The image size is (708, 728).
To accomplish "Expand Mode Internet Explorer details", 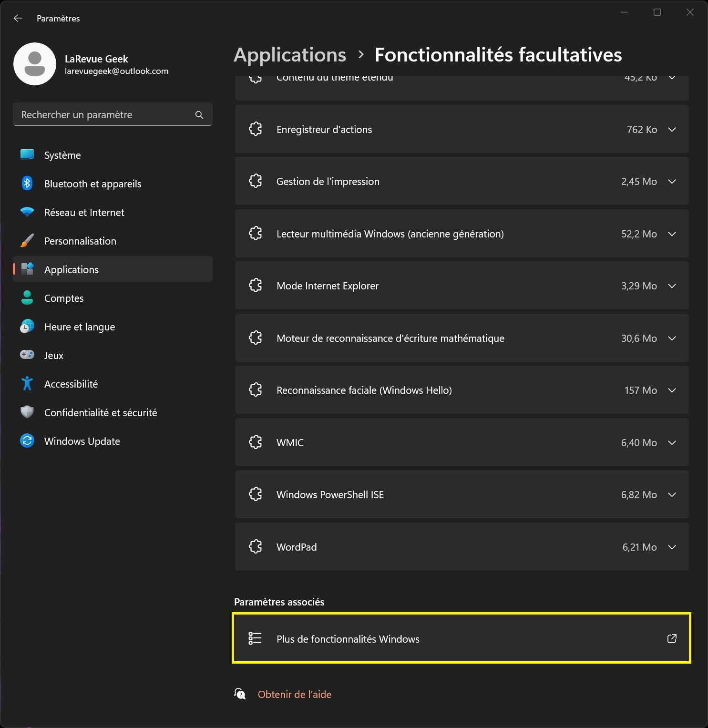I will coord(672,286).
